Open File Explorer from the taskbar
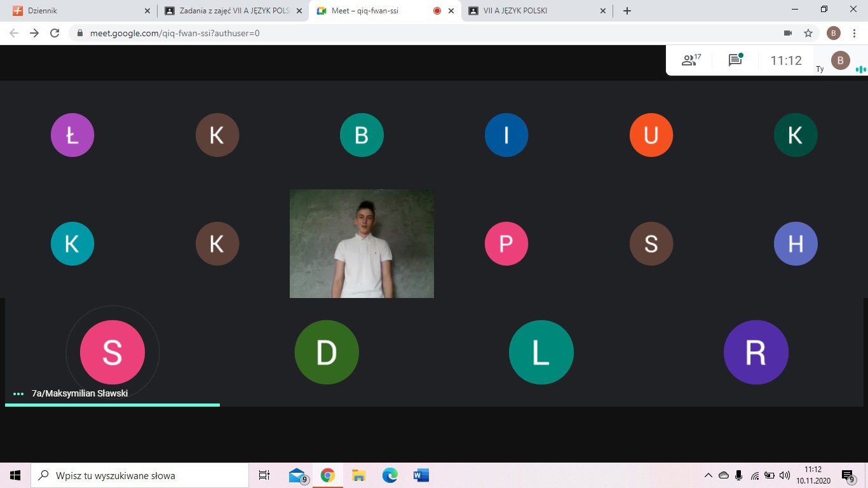 tap(358, 475)
